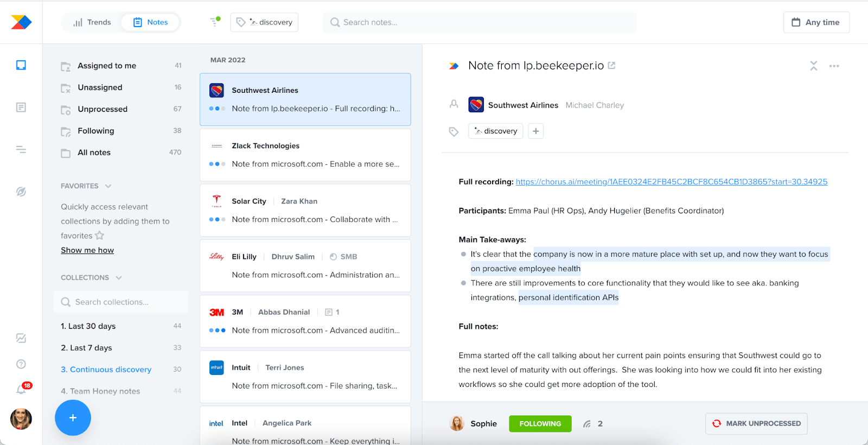Switch to the Trends tab
This screenshot has height=445, width=868.
(92, 22)
